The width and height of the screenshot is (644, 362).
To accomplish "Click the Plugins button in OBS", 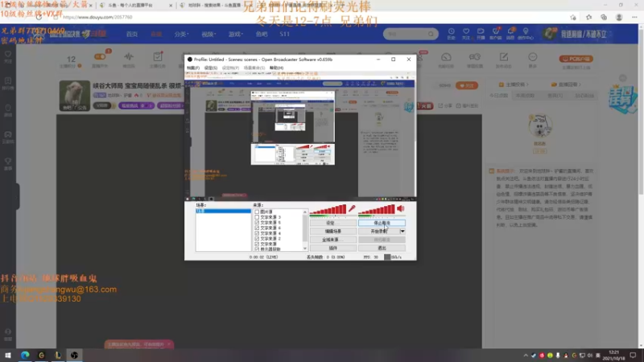I will (x=332, y=248).
